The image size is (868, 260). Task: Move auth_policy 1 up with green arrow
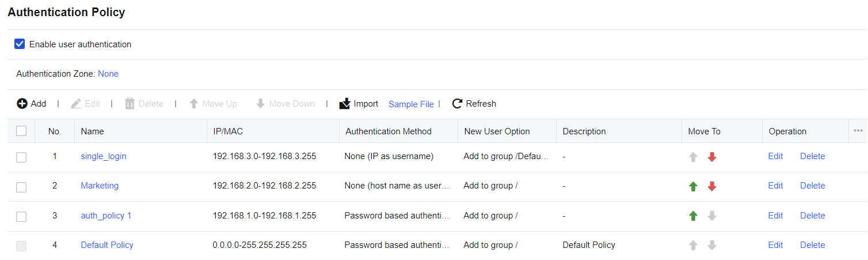point(694,216)
